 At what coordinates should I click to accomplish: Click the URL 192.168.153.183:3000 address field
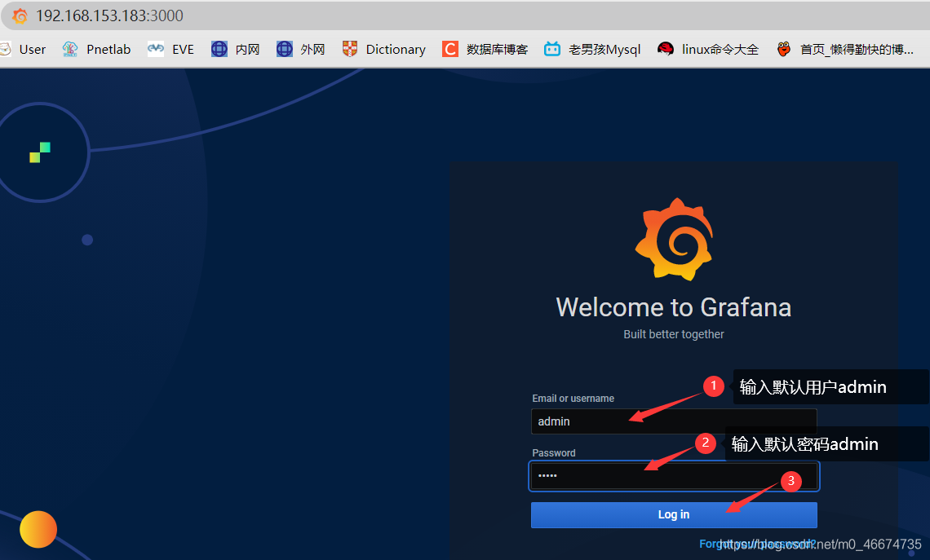(110, 16)
